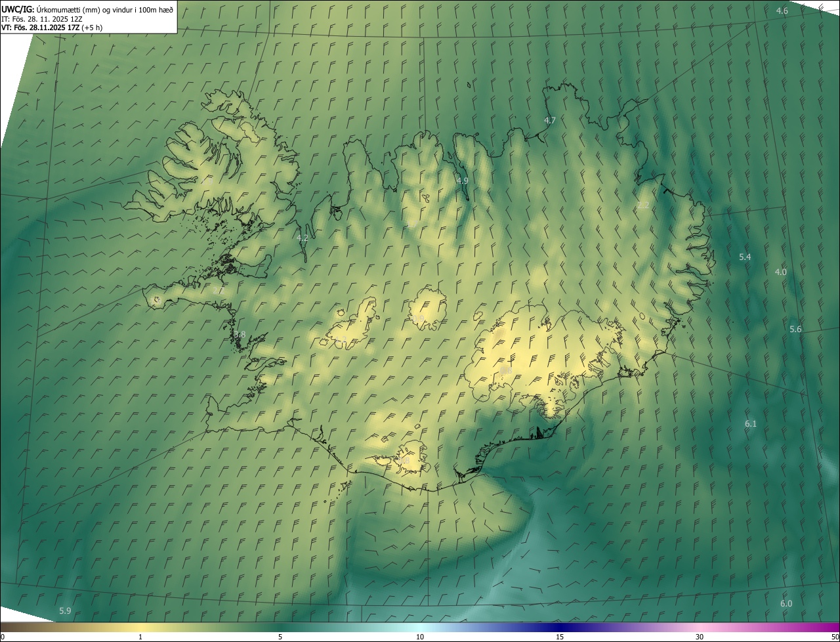
Task: Click the 1 label on the color scale
Action: pos(140,637)
